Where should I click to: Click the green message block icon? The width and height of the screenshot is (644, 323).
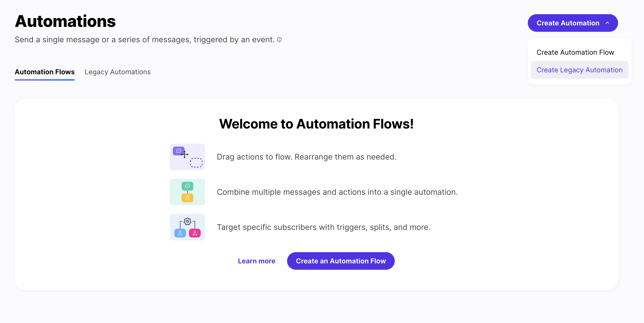[x=187, y=186]
